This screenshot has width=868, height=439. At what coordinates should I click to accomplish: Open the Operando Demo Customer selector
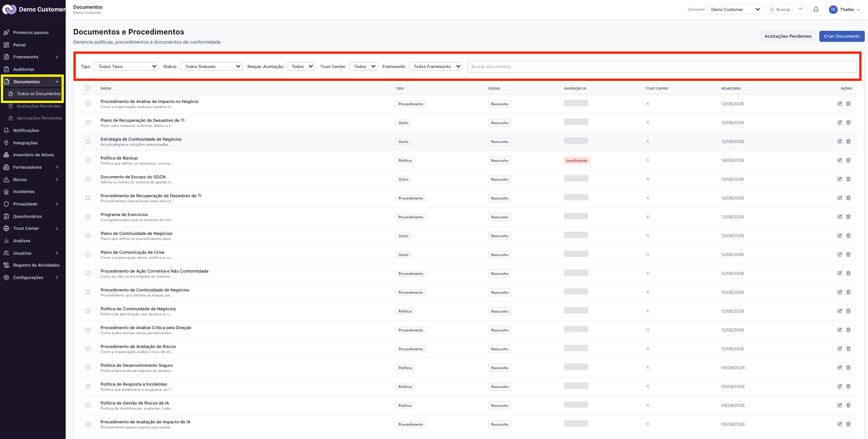734,9
